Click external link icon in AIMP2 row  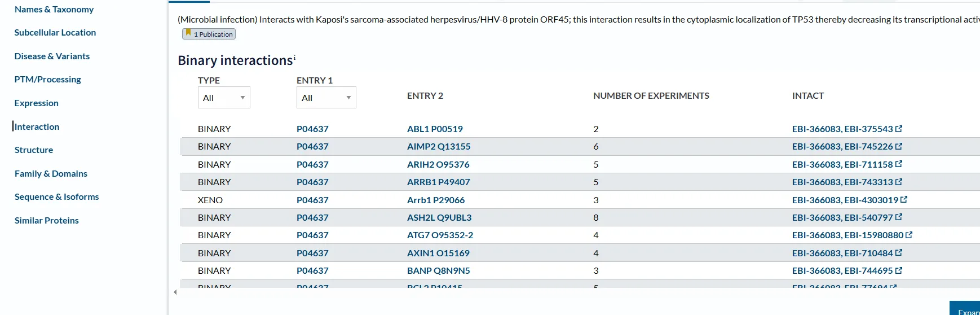click(899, 146)
